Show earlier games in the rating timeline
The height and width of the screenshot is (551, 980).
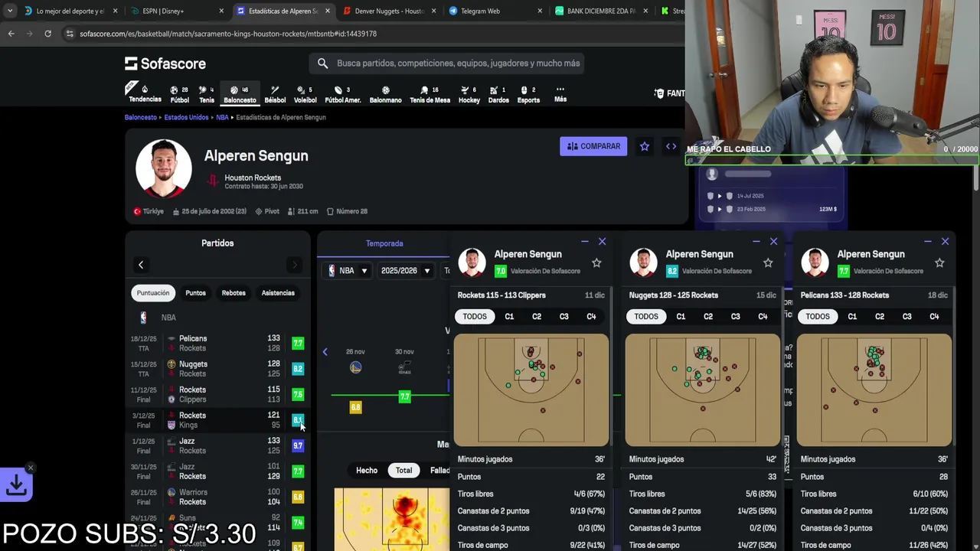(x=325, y=352)
